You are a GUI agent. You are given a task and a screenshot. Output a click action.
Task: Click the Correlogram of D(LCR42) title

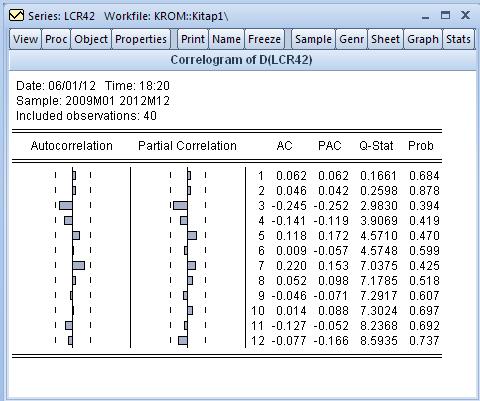[241, 60]
